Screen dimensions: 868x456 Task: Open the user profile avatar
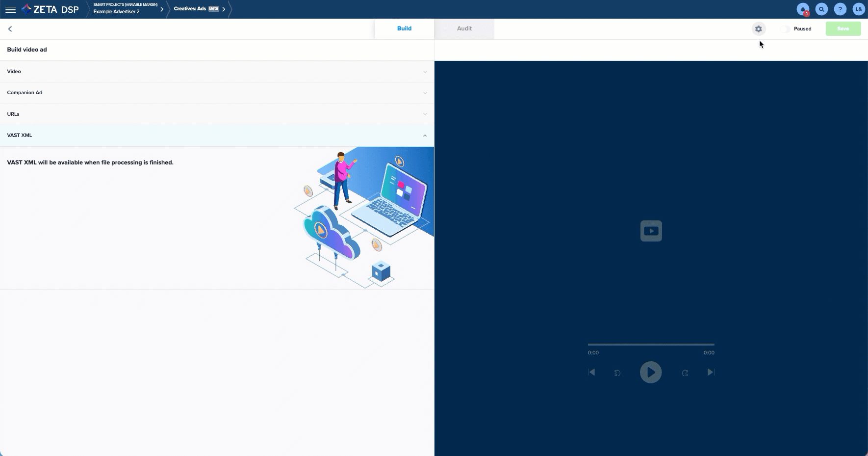coord(858,9)
